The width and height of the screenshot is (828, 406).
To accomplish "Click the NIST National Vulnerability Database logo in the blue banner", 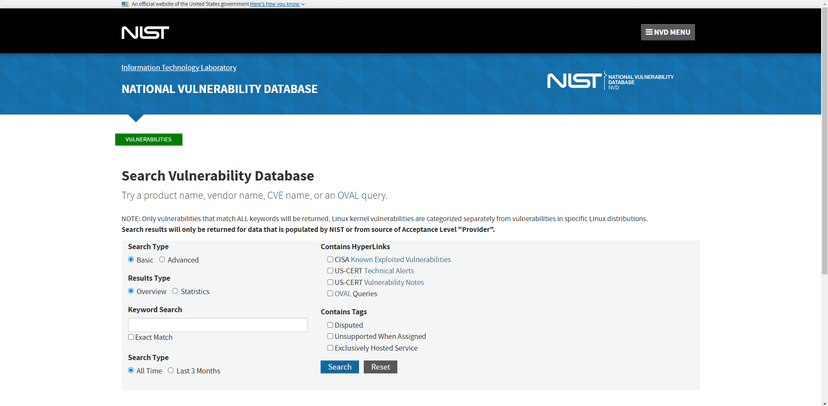I will (610, 81).
